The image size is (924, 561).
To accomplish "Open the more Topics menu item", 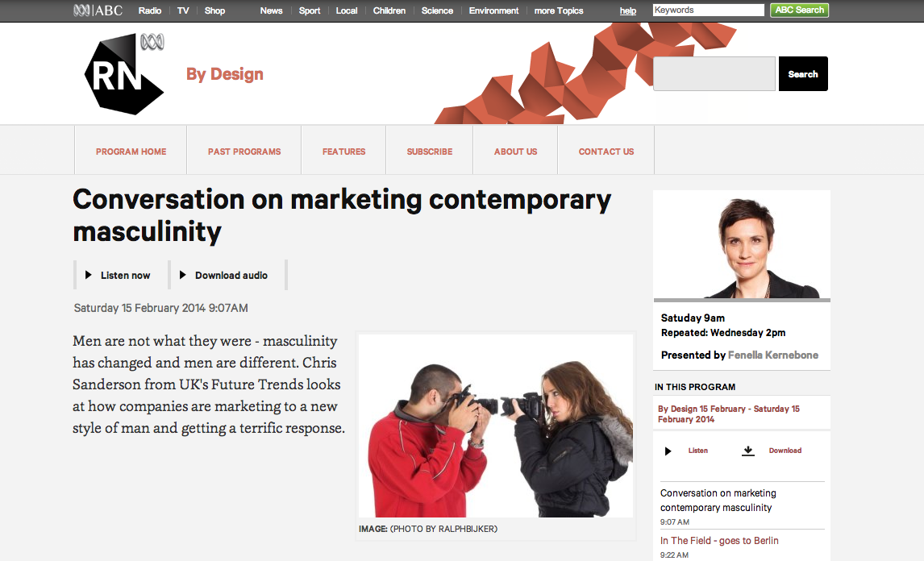I will point(558,10).
